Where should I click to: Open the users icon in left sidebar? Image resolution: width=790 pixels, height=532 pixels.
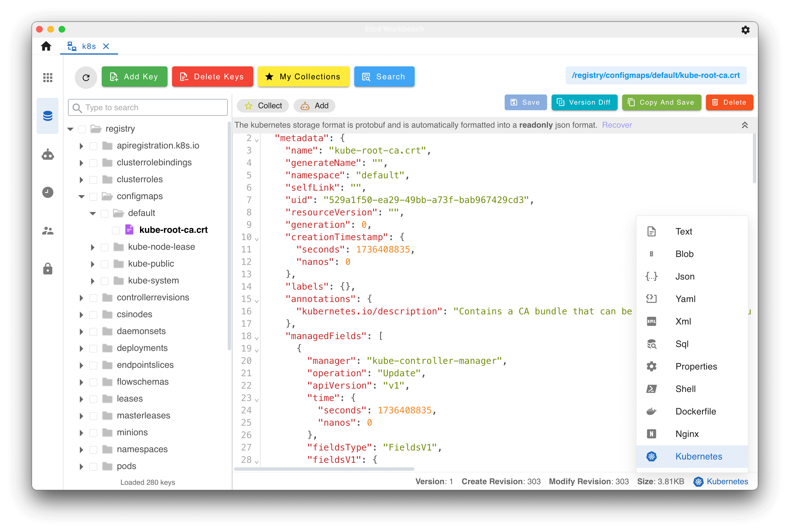[48, 231]
